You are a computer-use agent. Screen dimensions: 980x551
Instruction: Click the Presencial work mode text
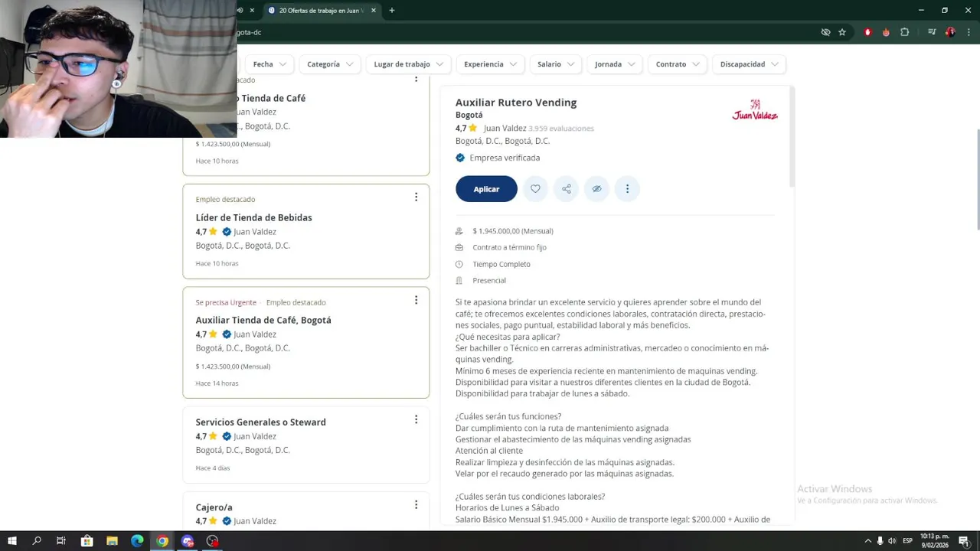[x=489, y=281]
